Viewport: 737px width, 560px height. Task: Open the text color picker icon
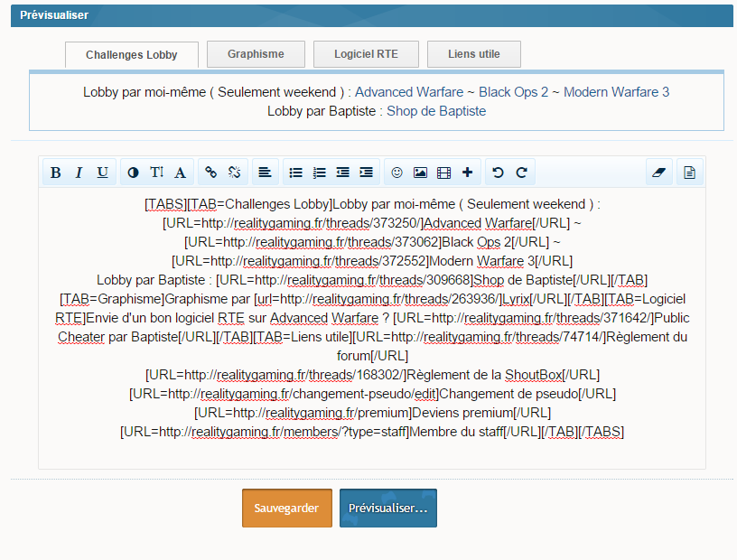pos(133,173)
